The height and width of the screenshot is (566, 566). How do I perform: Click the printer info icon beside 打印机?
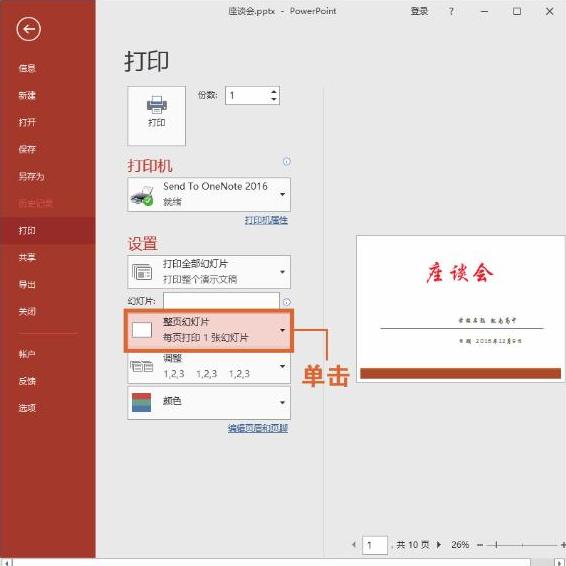(x=287, y=162)
